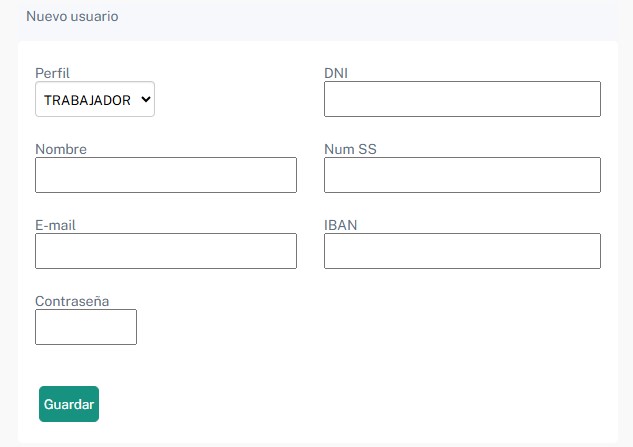This screenshot has height=447, width=633.
Task: Open the Perfil dropdown
Action: (x=95, y=99)
